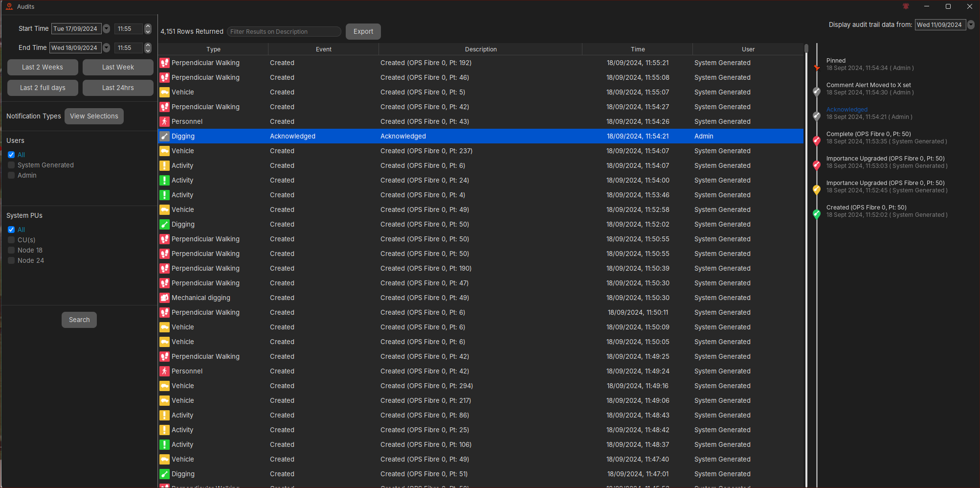Click the Perpendicular Walking icon in first row

click(x=164, y=63)
